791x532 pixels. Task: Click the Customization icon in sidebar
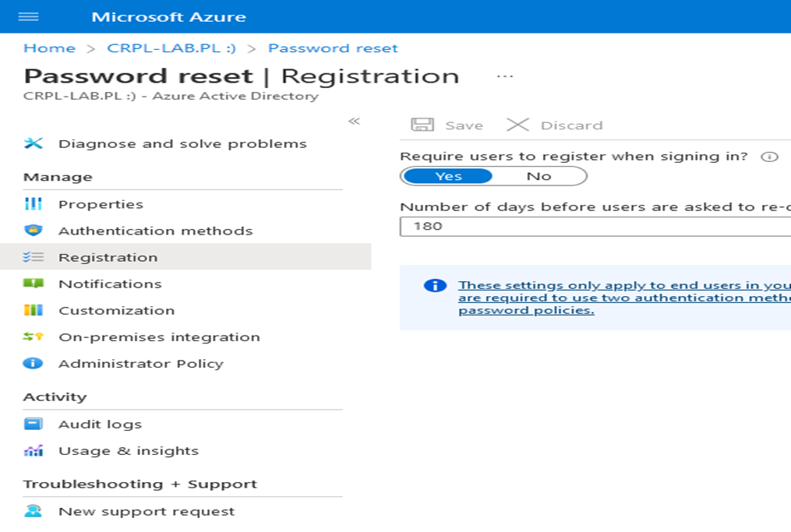(x=34, y=310)
